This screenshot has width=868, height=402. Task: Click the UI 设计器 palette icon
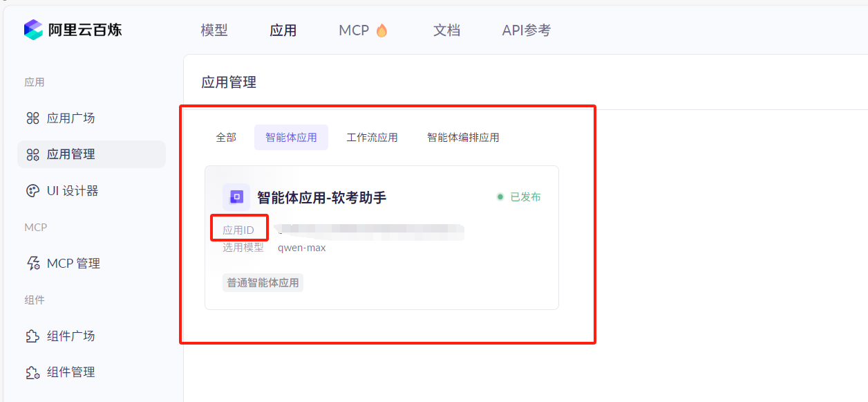tap(32, 190)
